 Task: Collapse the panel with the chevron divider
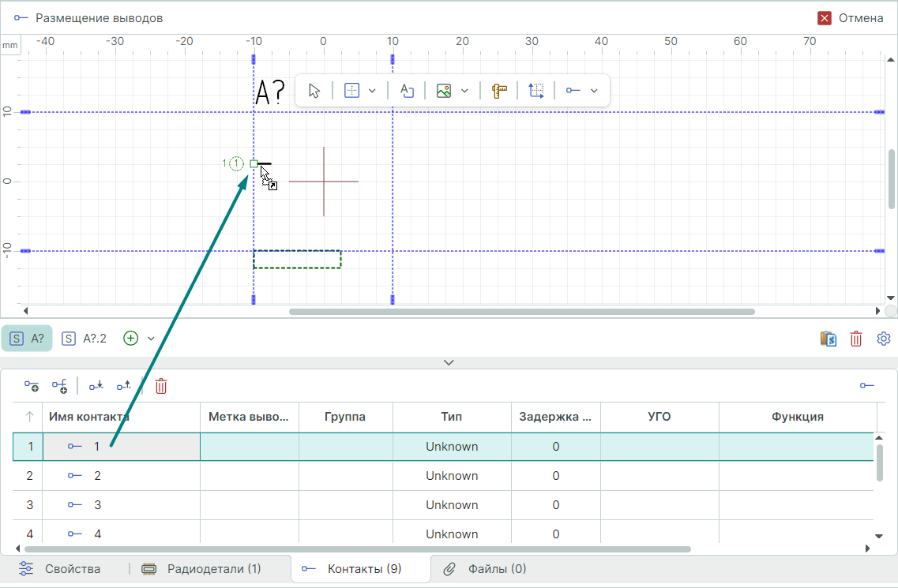point(449,362)
